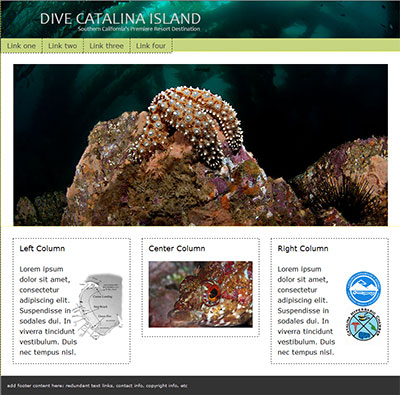
Task: Select Link three in the nav bar
Action: pyautogui.click(x=107, y=46)
